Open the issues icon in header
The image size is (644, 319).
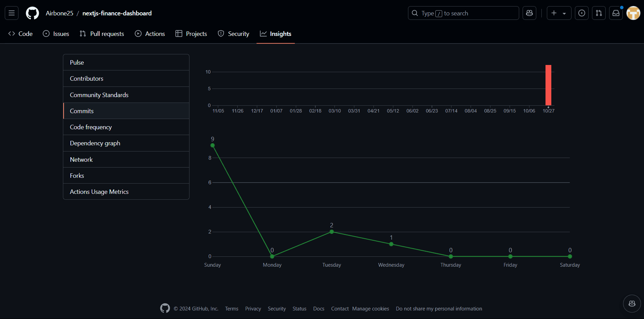[582, 13]
